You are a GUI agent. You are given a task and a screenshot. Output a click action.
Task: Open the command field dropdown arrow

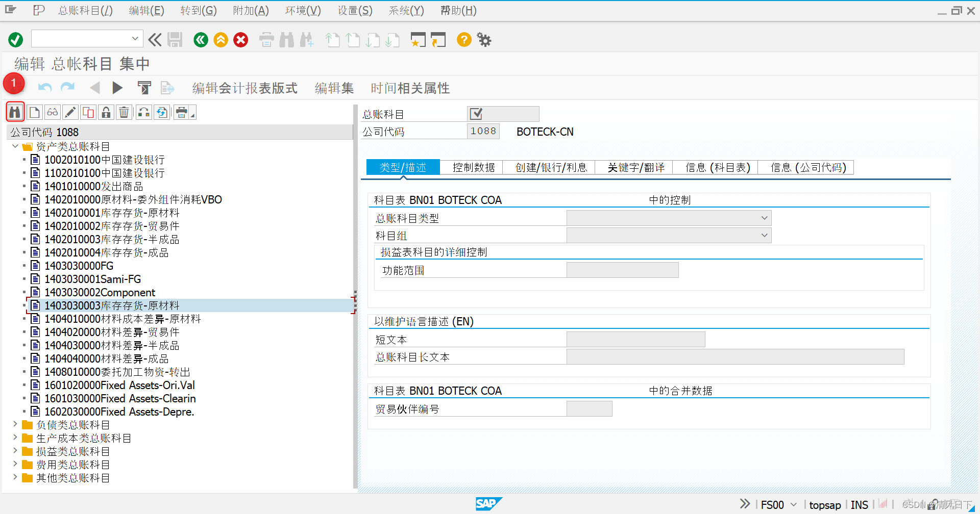(135, 38)
